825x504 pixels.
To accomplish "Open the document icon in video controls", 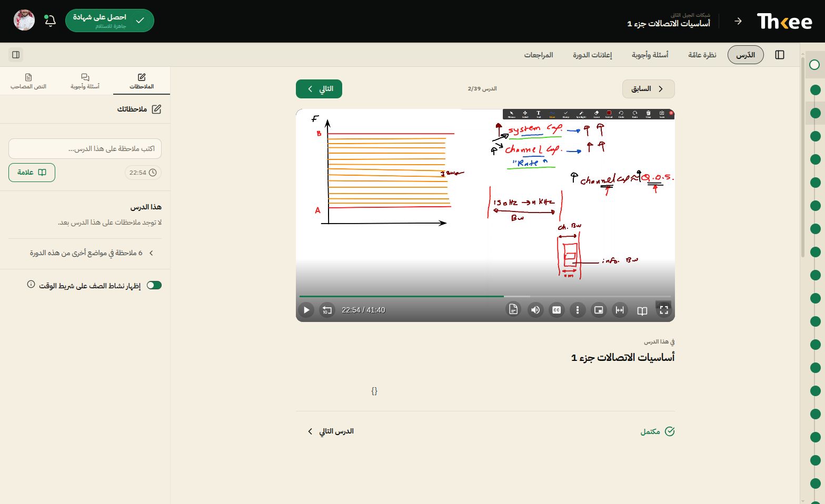I will 513,309.
